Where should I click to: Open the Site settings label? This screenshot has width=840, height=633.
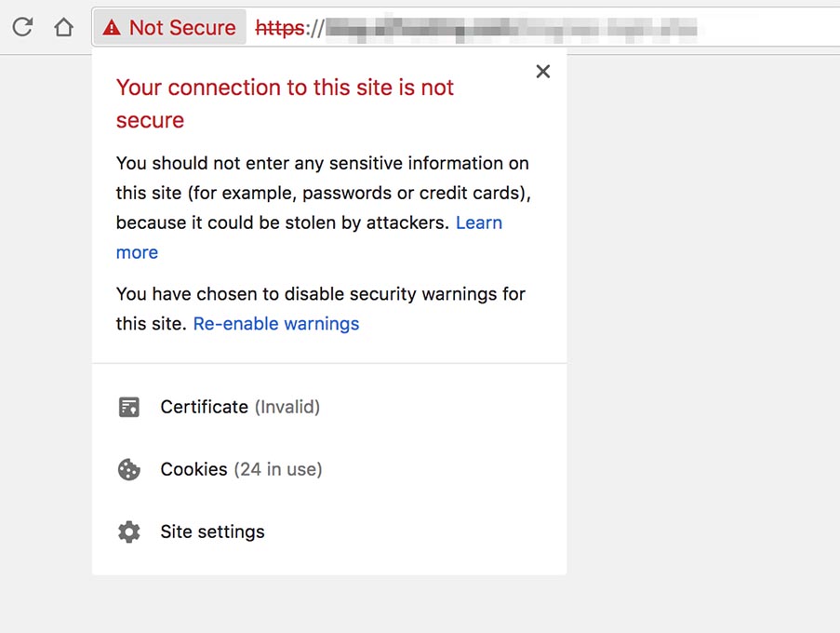tap(212, 532)
